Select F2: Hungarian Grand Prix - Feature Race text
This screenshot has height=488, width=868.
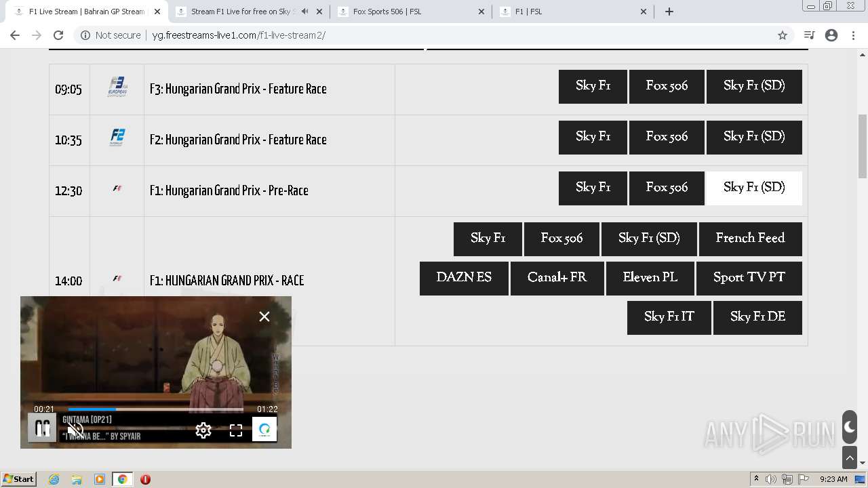coord(238,140)
